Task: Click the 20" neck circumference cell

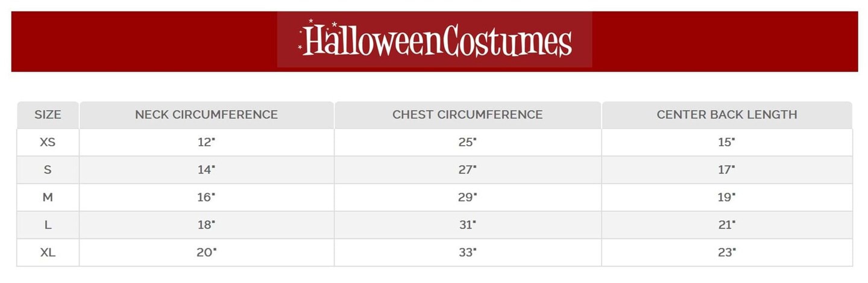Action: 206,253
